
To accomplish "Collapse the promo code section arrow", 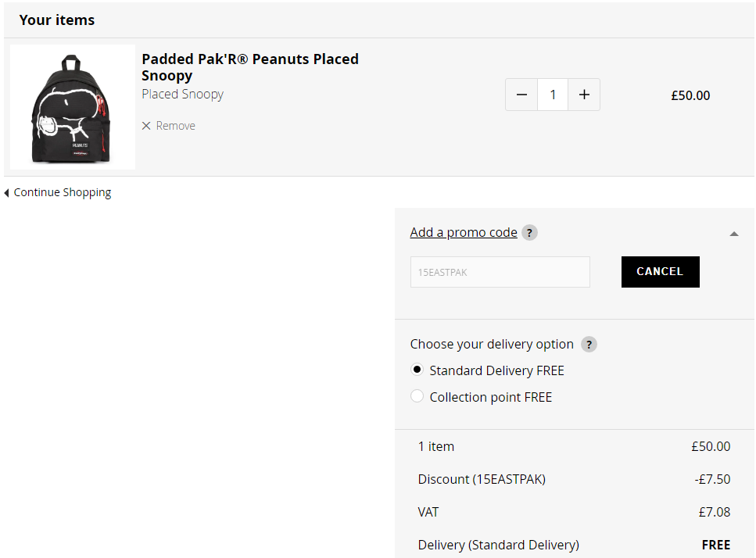I will 734,234.
